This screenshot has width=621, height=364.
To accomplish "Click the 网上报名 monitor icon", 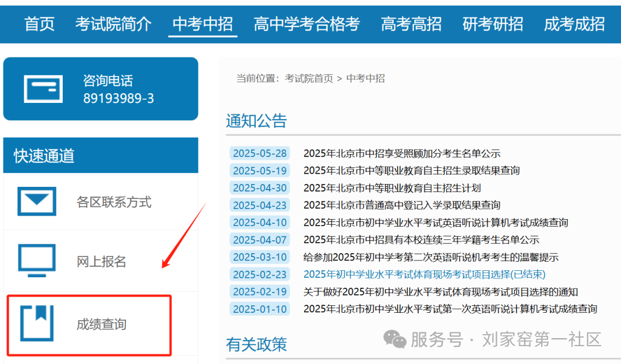I will pos(37,260).
